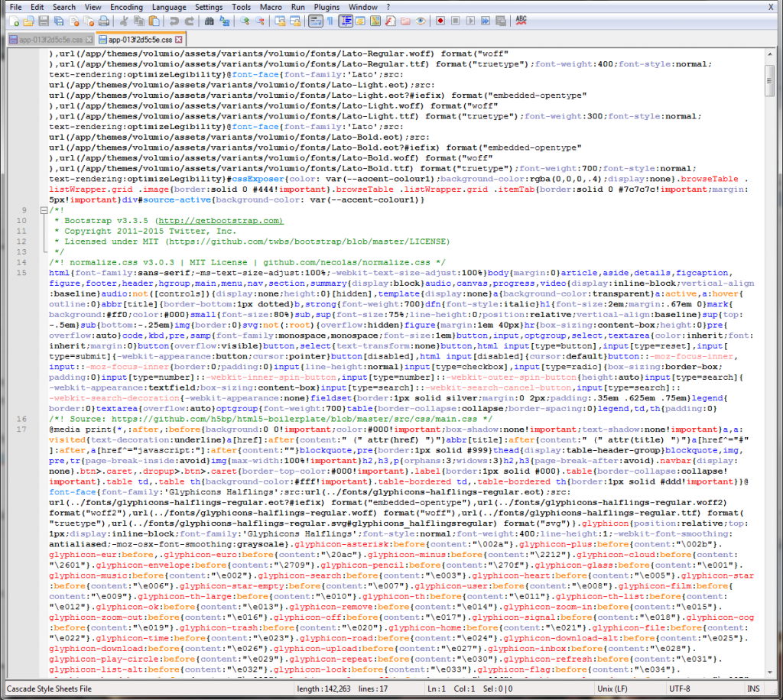Click line number 15 in the margin

[x=21, y=273]
